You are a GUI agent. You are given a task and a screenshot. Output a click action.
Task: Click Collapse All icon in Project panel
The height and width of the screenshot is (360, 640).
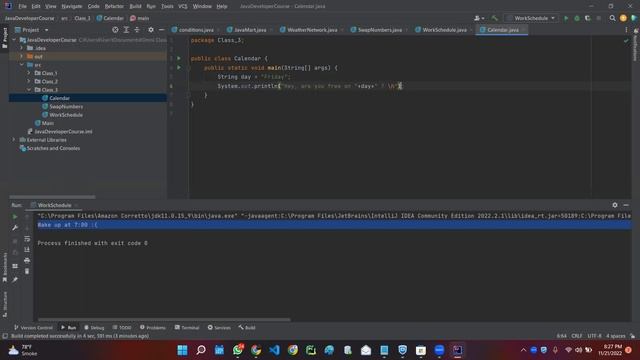137,30
